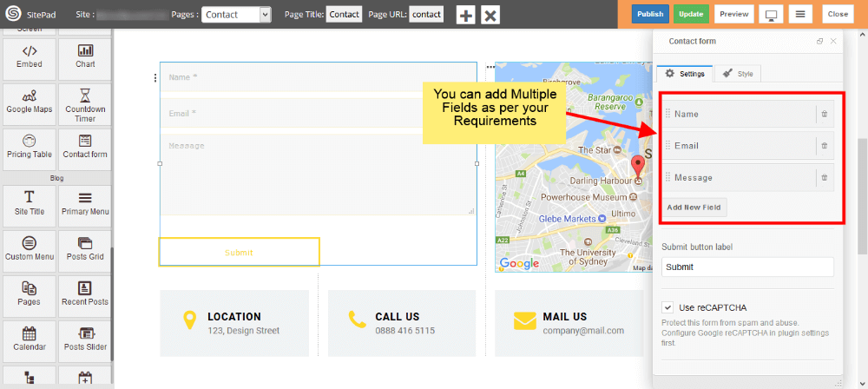Click the 123, Design Street address
Screen dimensions: 868x389
click(x=244, y=331)
